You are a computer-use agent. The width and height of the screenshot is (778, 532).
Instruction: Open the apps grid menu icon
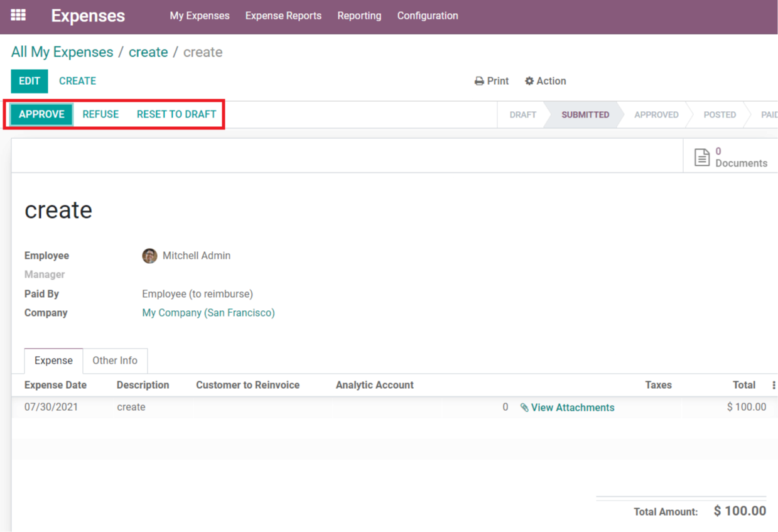point(18,15)
